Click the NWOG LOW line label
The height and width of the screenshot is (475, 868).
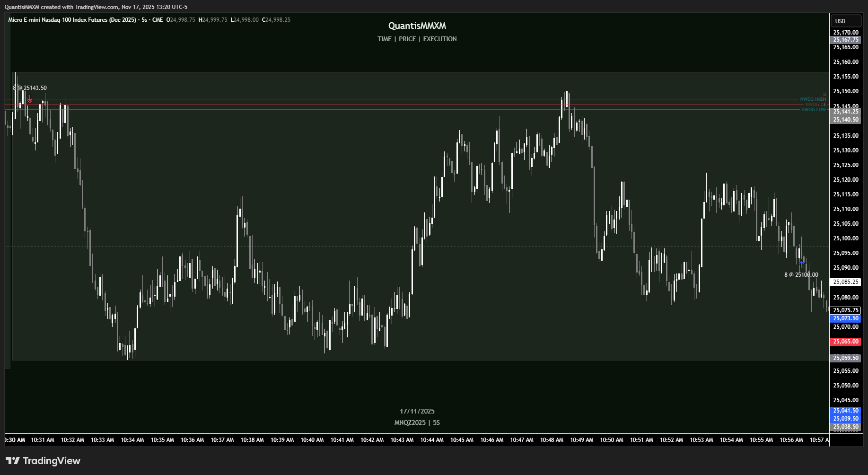tap(813, 110)
